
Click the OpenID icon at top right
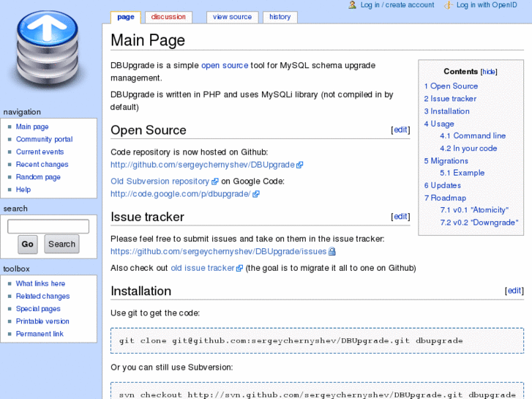click(448, 4)
